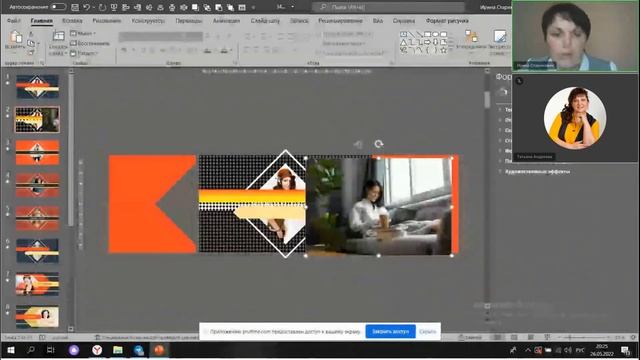
Task: Select the Text Box shape in shapes gallery
Action: pos(404,34)
